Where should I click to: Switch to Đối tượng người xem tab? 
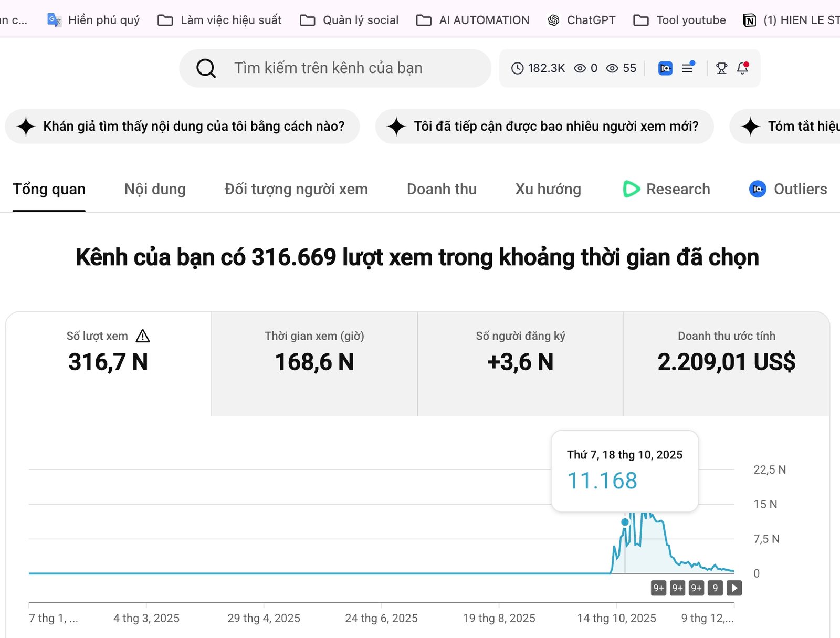pyautogui.click(x=296, y=189)
